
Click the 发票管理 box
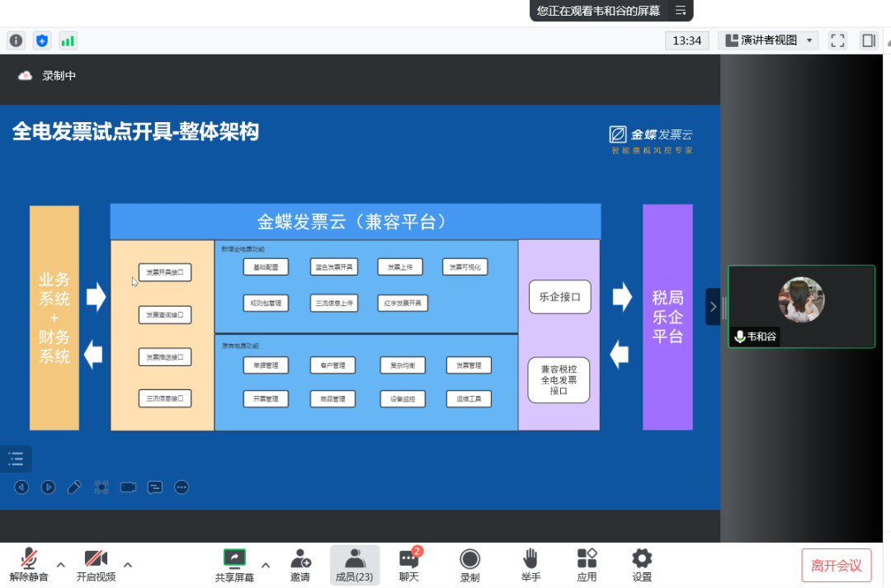(469, 365)
